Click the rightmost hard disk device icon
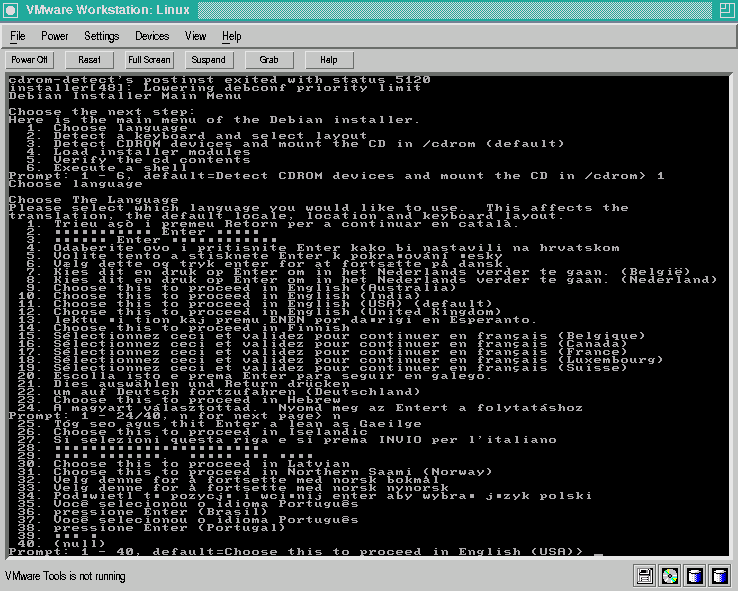 point(720,575)
